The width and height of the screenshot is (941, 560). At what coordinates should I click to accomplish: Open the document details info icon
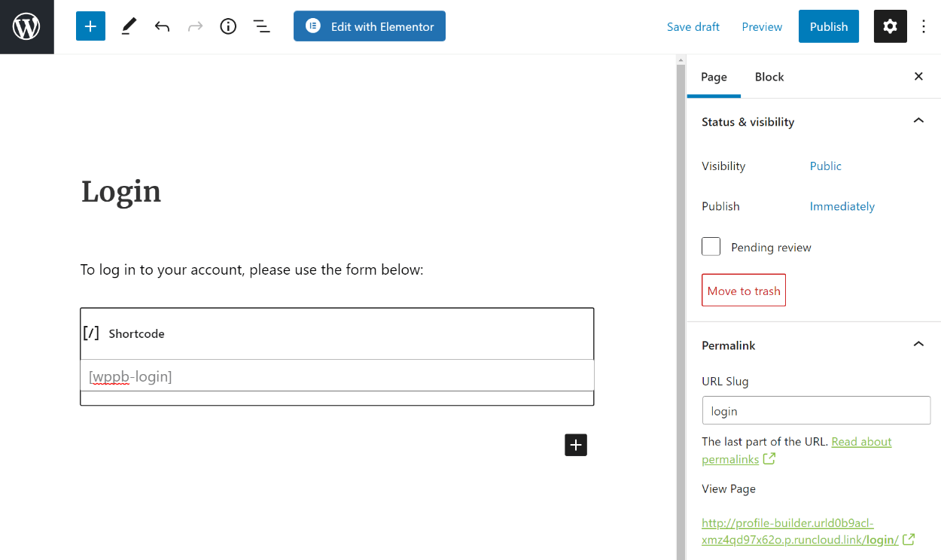pyautogui.click(x=228, y=26)
